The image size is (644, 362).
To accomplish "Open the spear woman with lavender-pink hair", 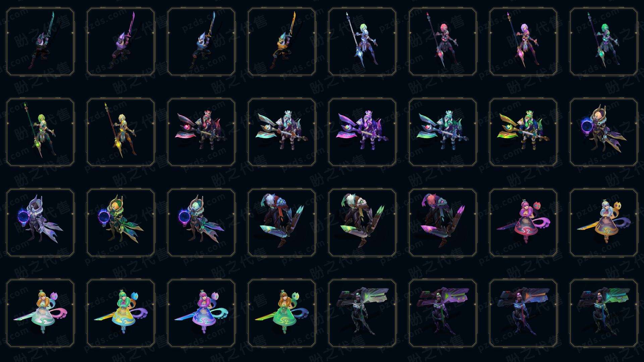I will 523,42.
